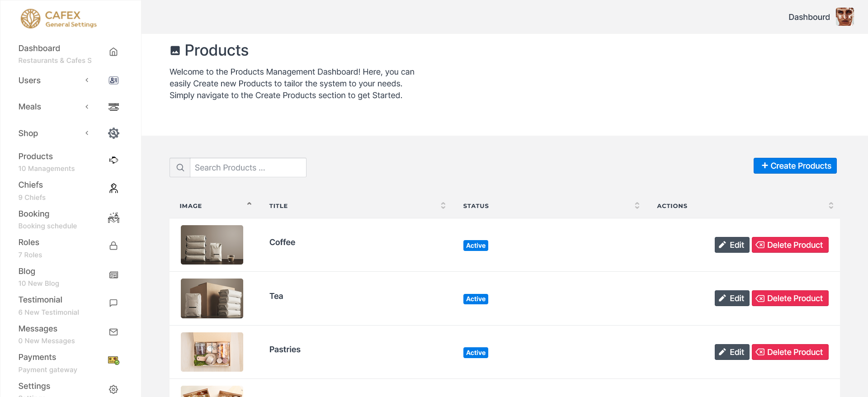Screen dimensions: 868x397
Task: Click the Create Products button
Action: coord(795,166)
